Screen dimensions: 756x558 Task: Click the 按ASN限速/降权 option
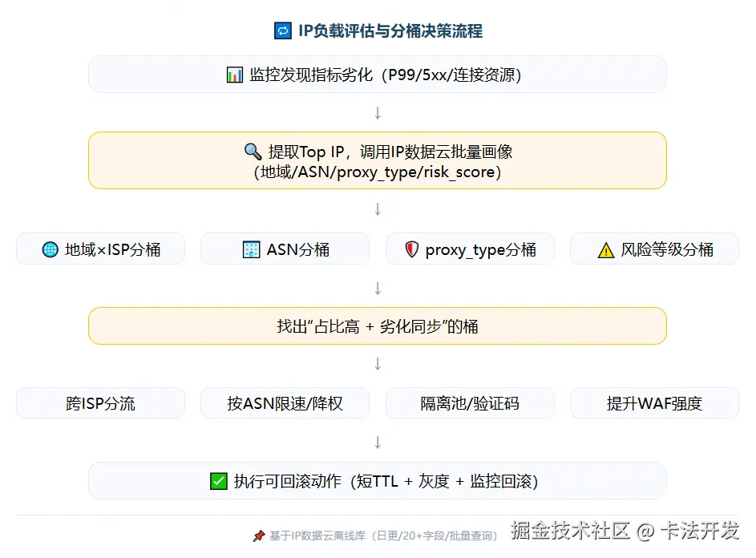285,403
